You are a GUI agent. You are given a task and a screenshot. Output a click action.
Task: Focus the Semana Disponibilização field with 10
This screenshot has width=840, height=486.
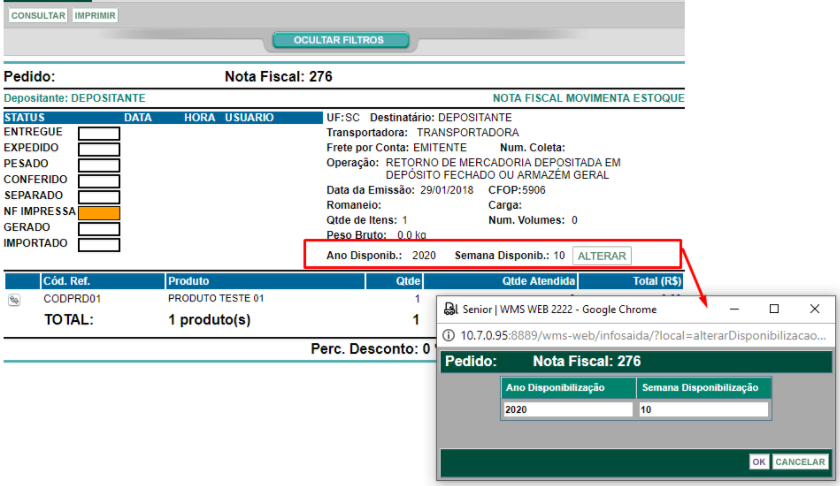(703, 409)
